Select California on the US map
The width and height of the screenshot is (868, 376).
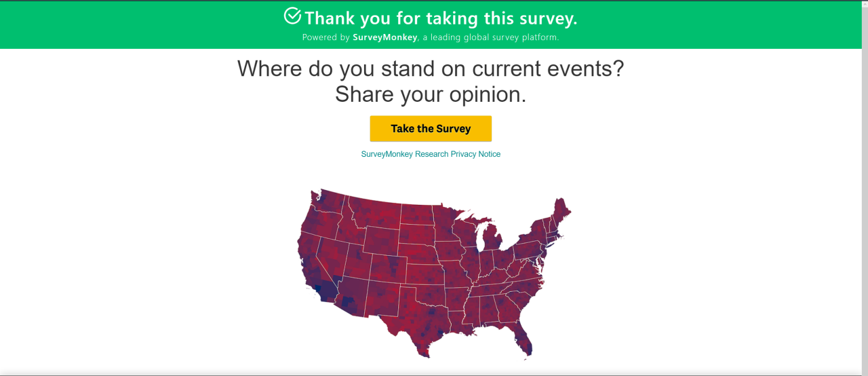311,265
